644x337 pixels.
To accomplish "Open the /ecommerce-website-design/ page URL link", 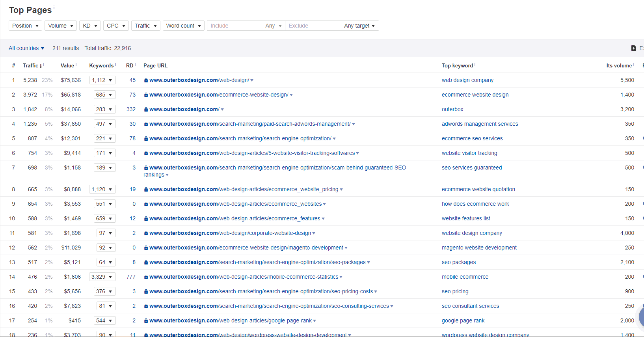I will click(x=219, y=95).
